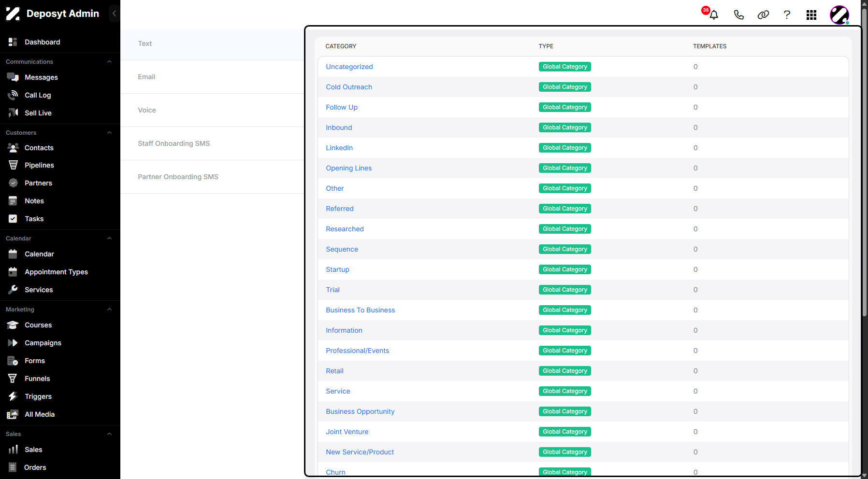Screen dimensions: 868x479
Task: Open the Follow Up category
Action: pyautogui.click(x=342, y=107)
